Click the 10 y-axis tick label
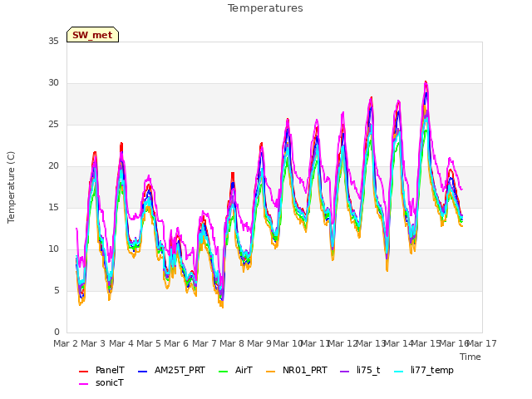 tap(53, 249)
